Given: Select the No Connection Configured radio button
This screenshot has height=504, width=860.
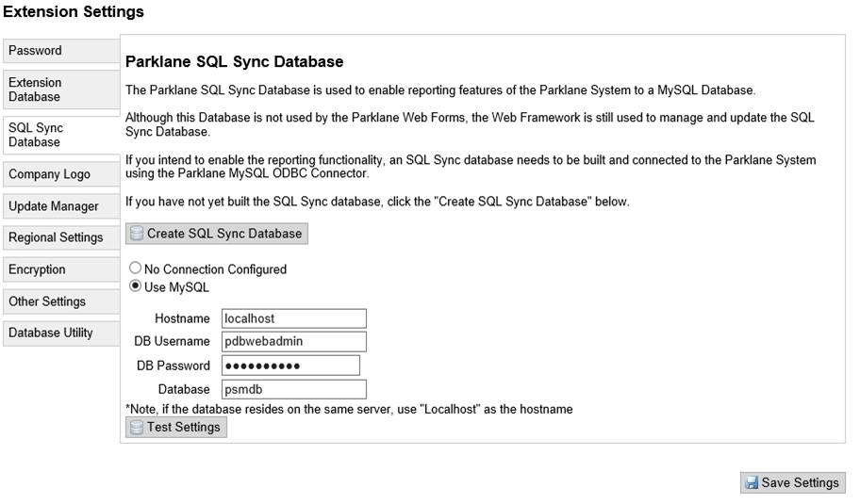Looking at the screenshot, I should coord(135,268).
